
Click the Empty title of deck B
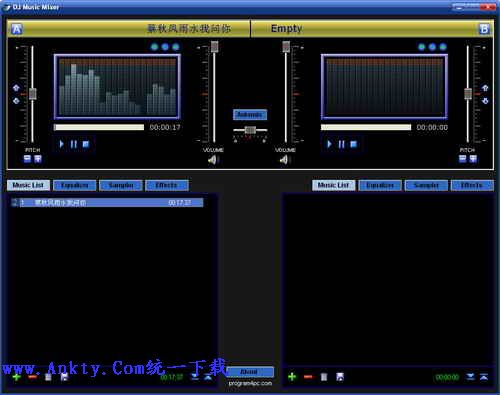[x=287, y=29]
